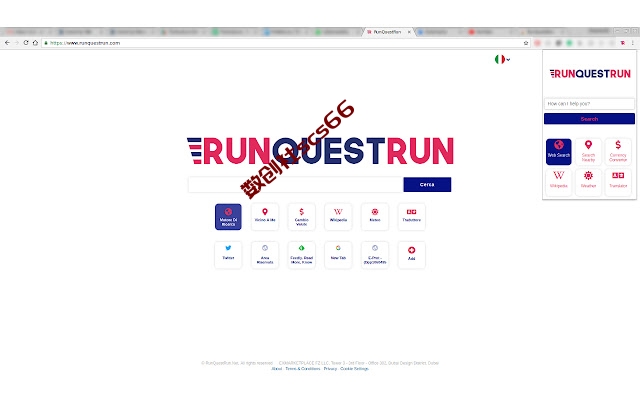Image resolution: width=640 pixels, height=400 pixels.
Task: Open the Traduttore translator tile
Action: (x=411, y=217)
